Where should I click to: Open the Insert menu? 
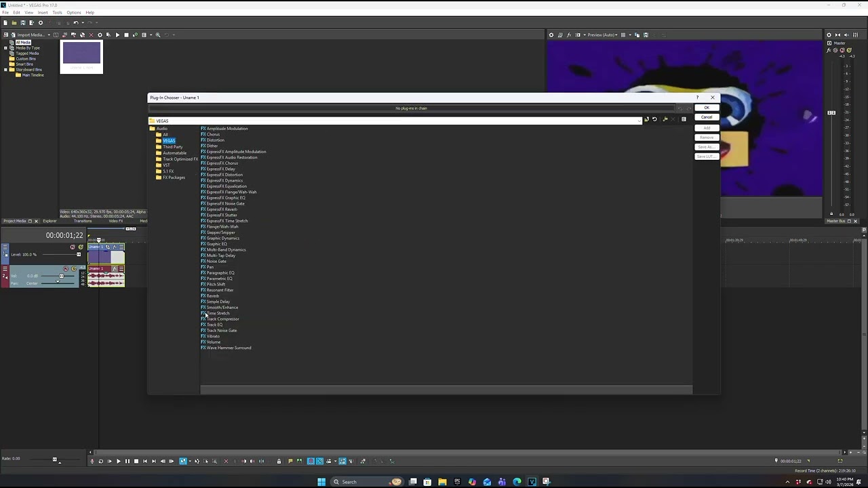43,12
